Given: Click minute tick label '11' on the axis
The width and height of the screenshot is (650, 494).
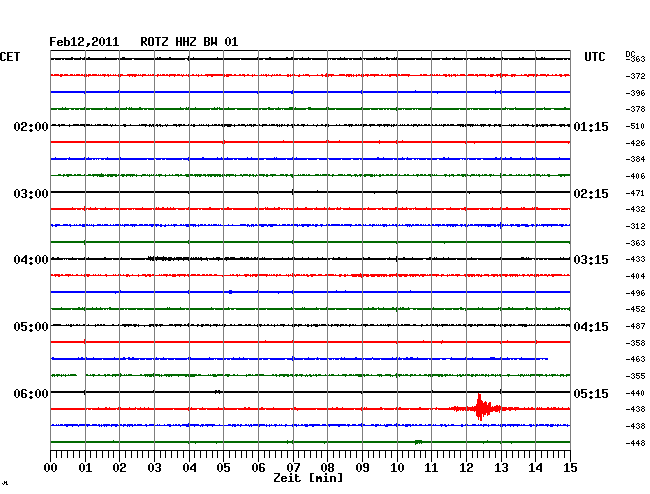Looking at the screenshot, I should (431, 468).
